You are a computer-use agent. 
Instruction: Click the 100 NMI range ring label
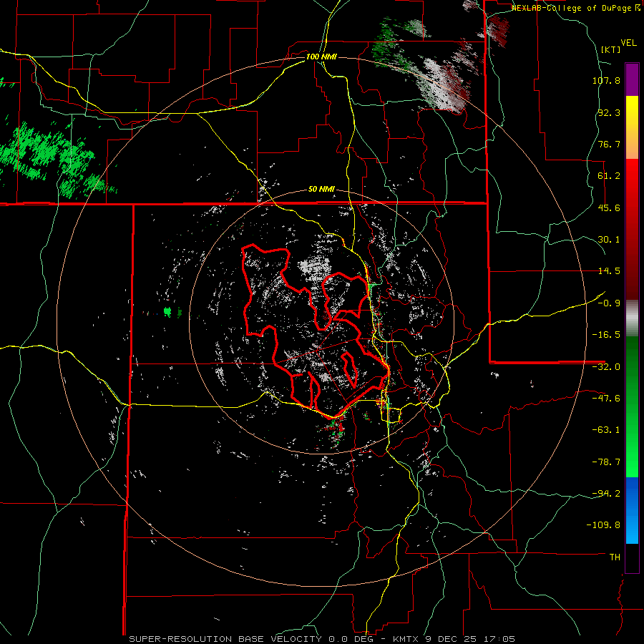tap(321, 57)
